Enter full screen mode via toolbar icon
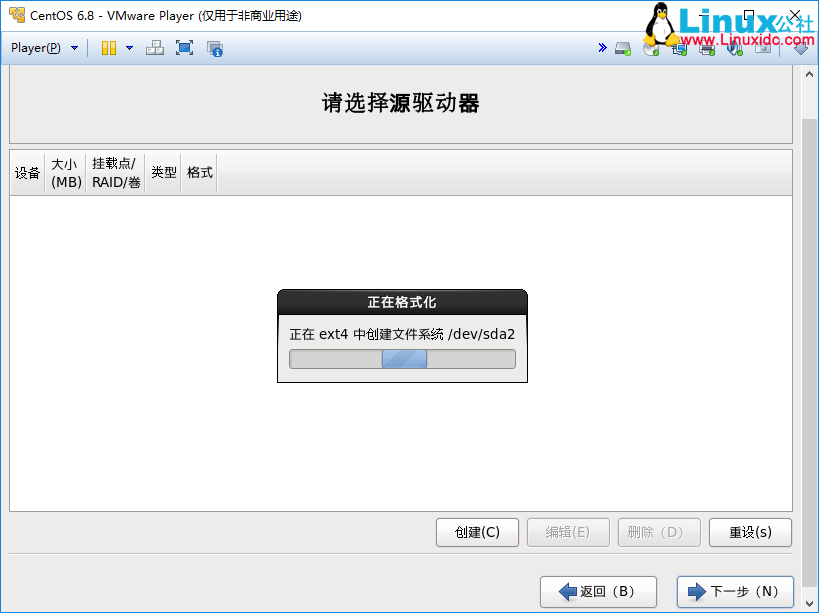Image resolution: width=819 pixels, height=613 pixels. tap(184, 47)
